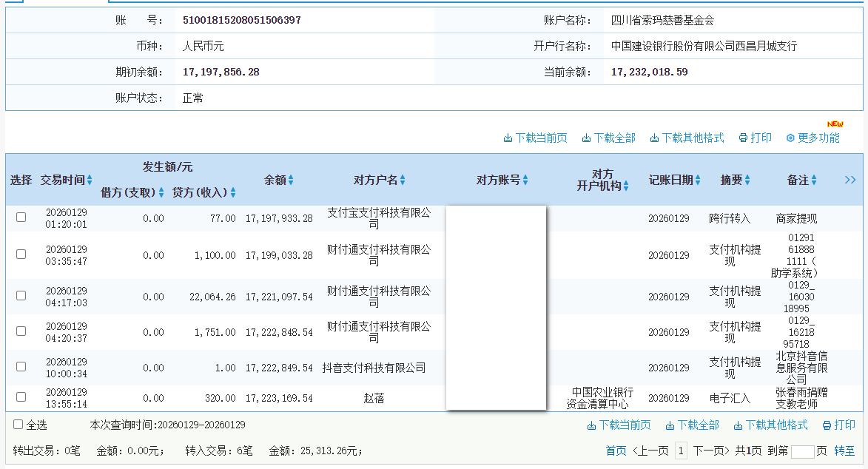Sort by counterparty name 对方户名 arrows

(x=403, y=180)
